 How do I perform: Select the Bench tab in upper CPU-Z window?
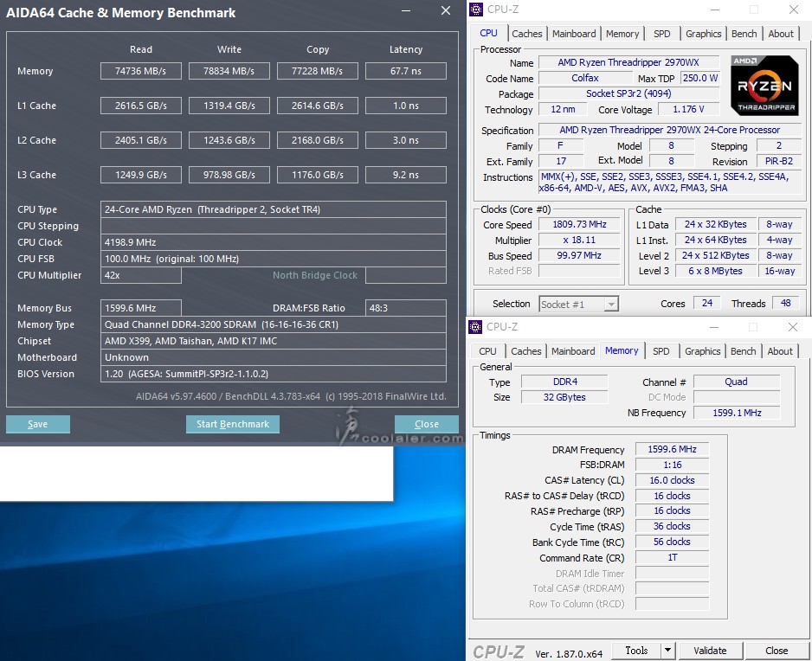coord(744,34)
